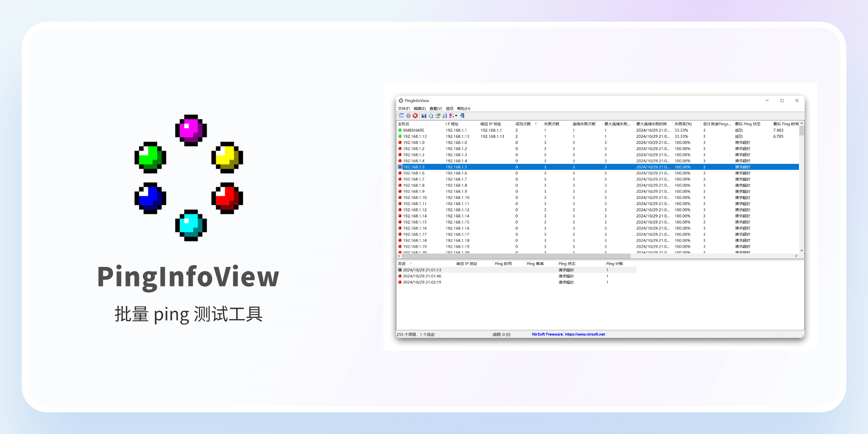Click the horizontal scrollbar right arrow
The width and height of the screenshot is (868, 434).
point(796,256)
